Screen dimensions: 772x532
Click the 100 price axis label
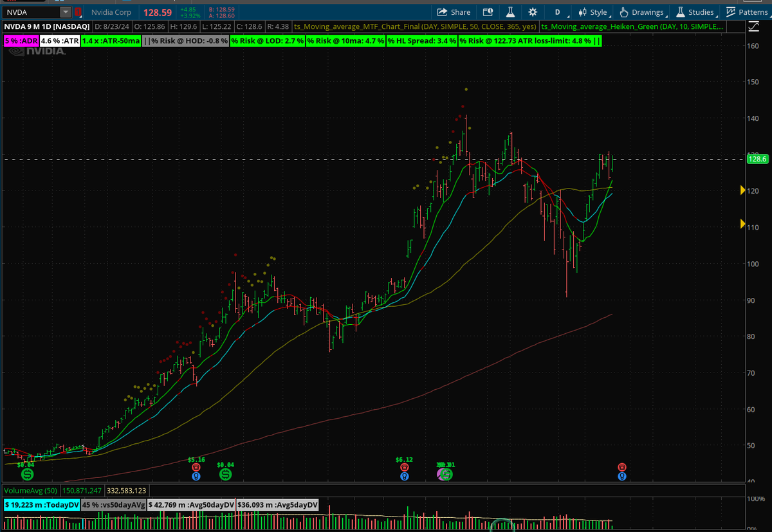(x=753, y=264)
